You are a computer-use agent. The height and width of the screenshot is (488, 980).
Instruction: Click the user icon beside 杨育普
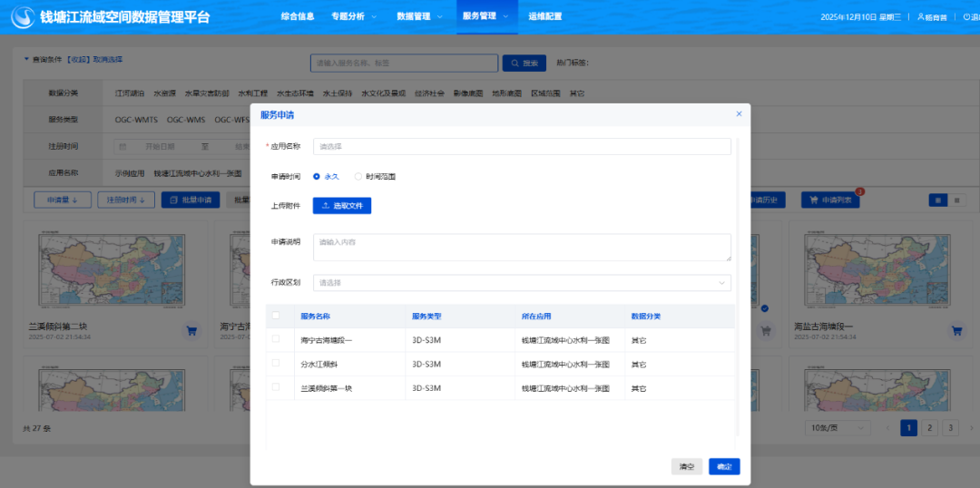[921, 17]
